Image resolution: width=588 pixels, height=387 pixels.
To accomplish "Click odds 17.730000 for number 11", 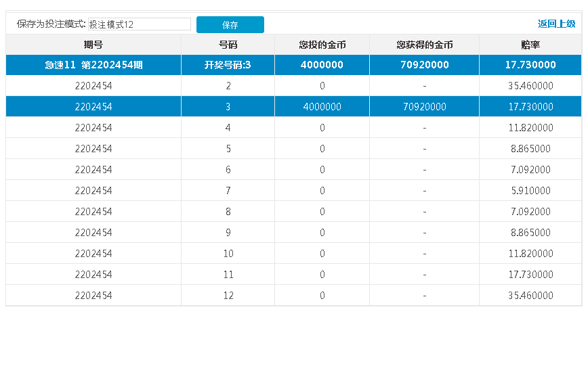I will coord(530,275).
